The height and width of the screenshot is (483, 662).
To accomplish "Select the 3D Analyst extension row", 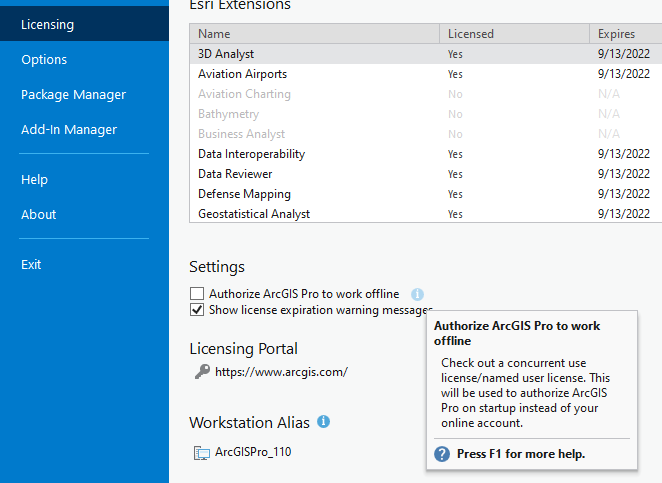I will [x=426, y=54].
